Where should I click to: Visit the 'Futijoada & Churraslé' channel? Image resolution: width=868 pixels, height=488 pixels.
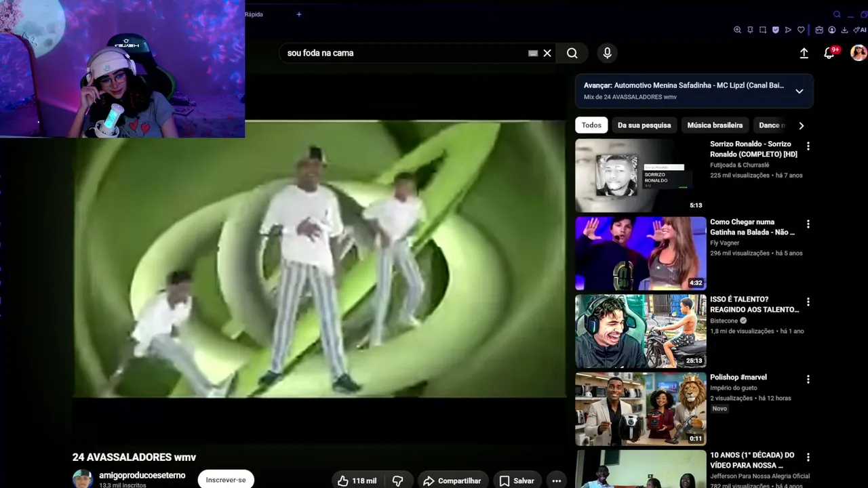pos(740,165)
